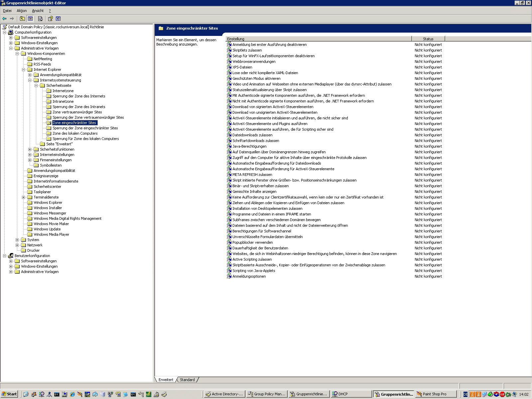Select 'META REFRESH zulassen' setting
This screenshot has width=532, height=399.
pos(252,175)
